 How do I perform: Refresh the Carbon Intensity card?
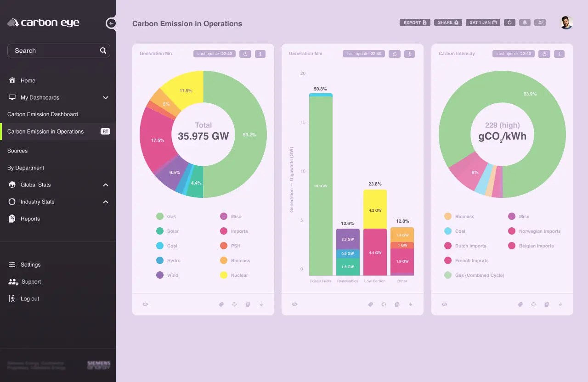click(544, 54)
